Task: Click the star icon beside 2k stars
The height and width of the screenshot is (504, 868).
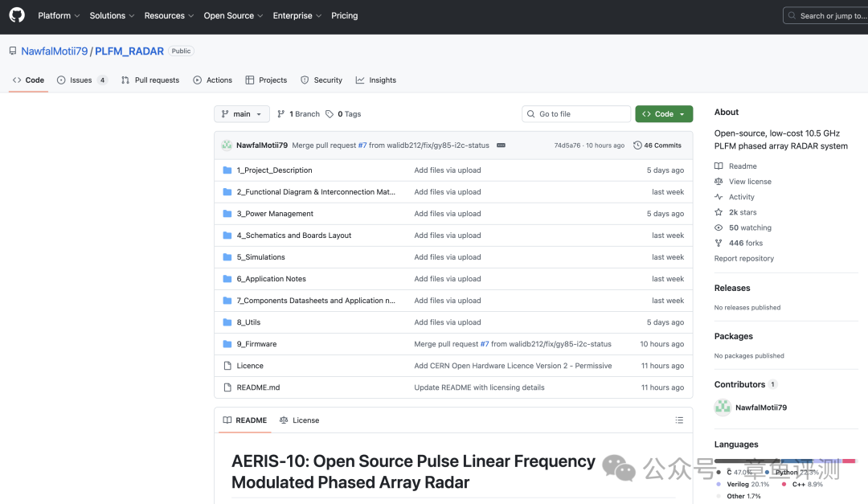Action: click(719, 212)
